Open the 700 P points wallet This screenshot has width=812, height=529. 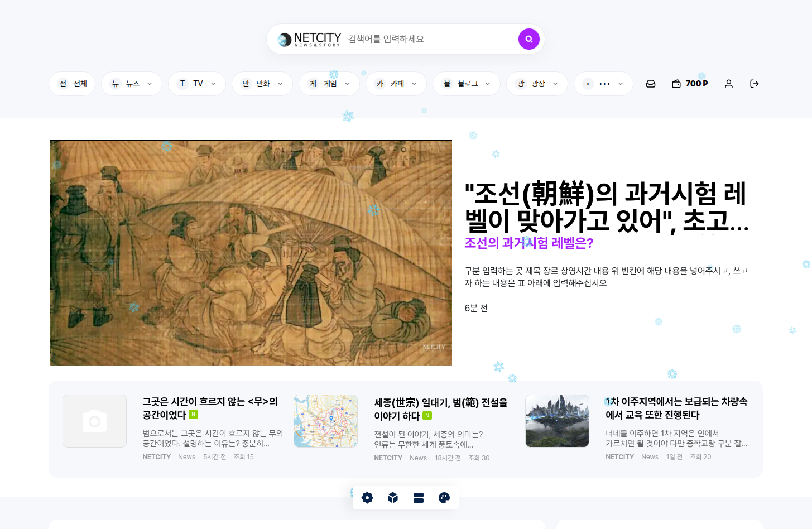click(x=690, y=84)
